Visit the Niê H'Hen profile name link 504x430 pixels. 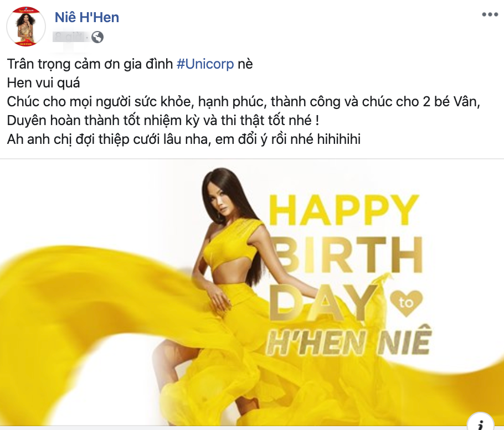pyautogui.click(x=87, y=17)
